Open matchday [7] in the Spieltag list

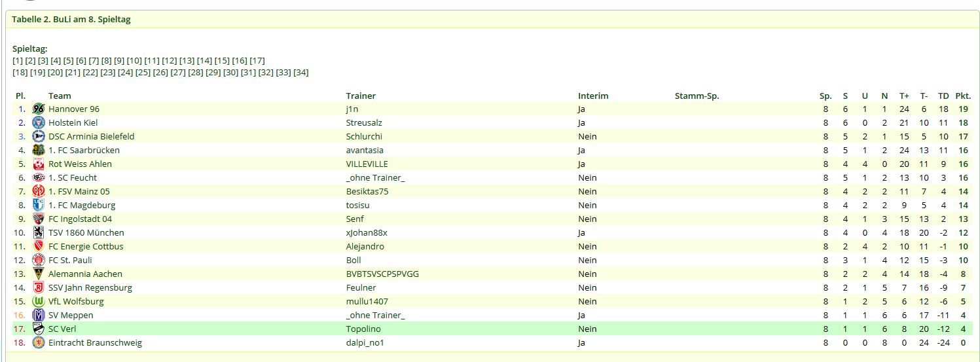[94, 60]
